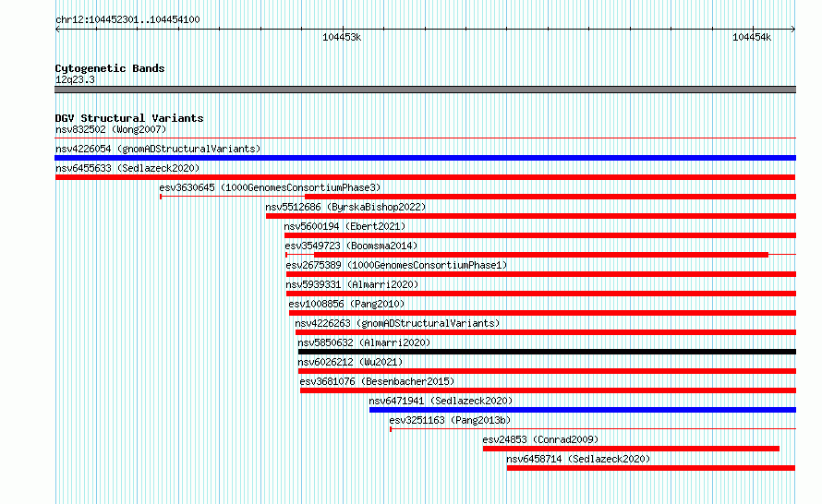Open esv3549723 (Boomsma2014) label
The height and width of the screenshot is (504, 822).
pos(351,246)
